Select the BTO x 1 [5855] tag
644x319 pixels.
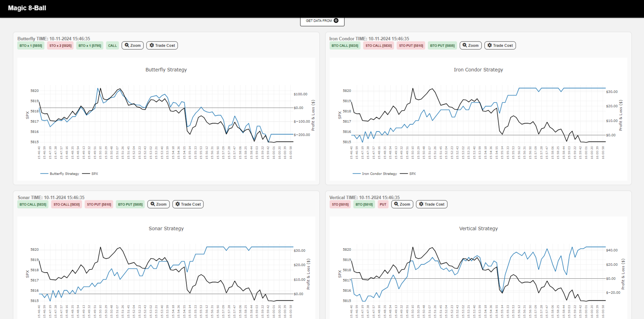pos(31,45)
